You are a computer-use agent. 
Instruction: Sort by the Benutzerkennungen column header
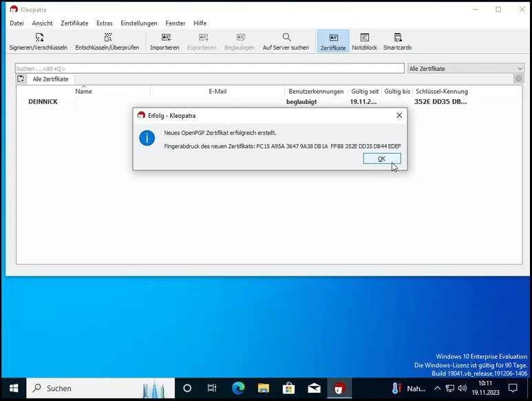(x=316, y=92)
